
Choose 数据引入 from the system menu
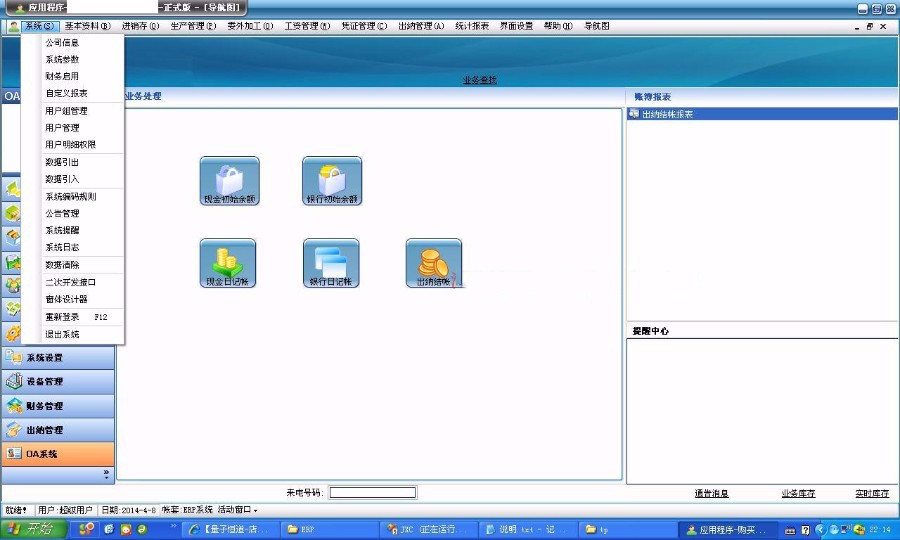[73, 179]
